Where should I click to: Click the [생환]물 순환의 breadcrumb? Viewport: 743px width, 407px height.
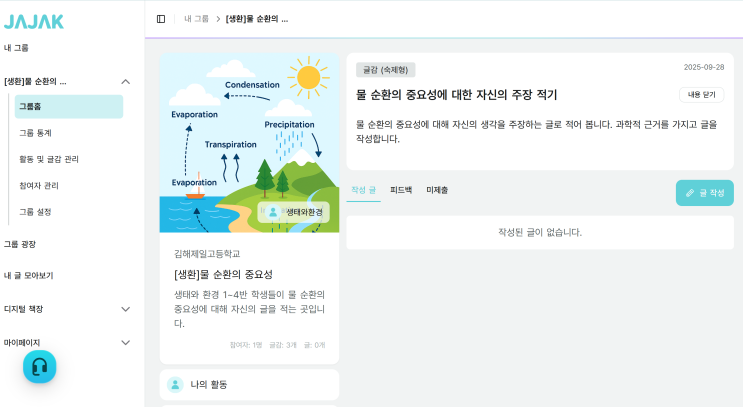coord(257,19)
